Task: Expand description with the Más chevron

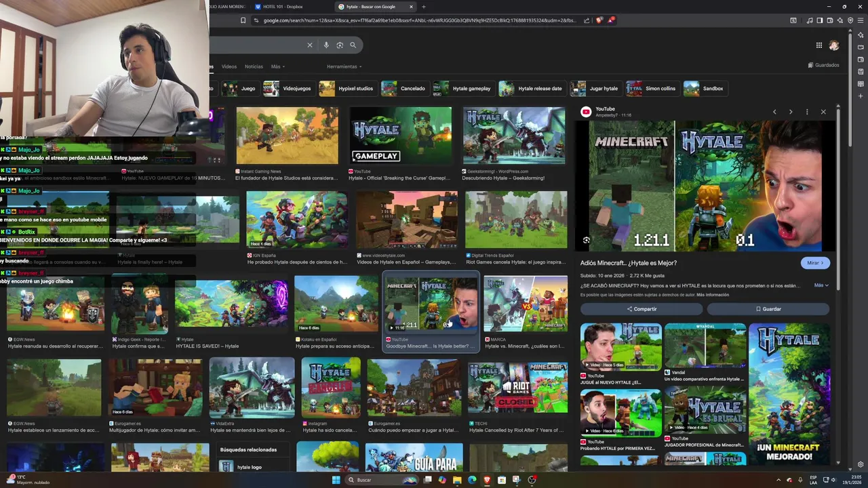Action: (x=821, y=285)
